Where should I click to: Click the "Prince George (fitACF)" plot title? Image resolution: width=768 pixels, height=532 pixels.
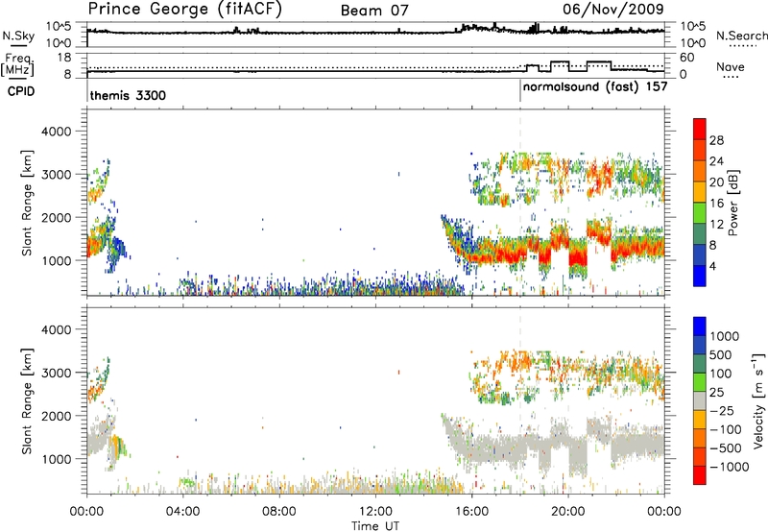[x=184, y=10]
